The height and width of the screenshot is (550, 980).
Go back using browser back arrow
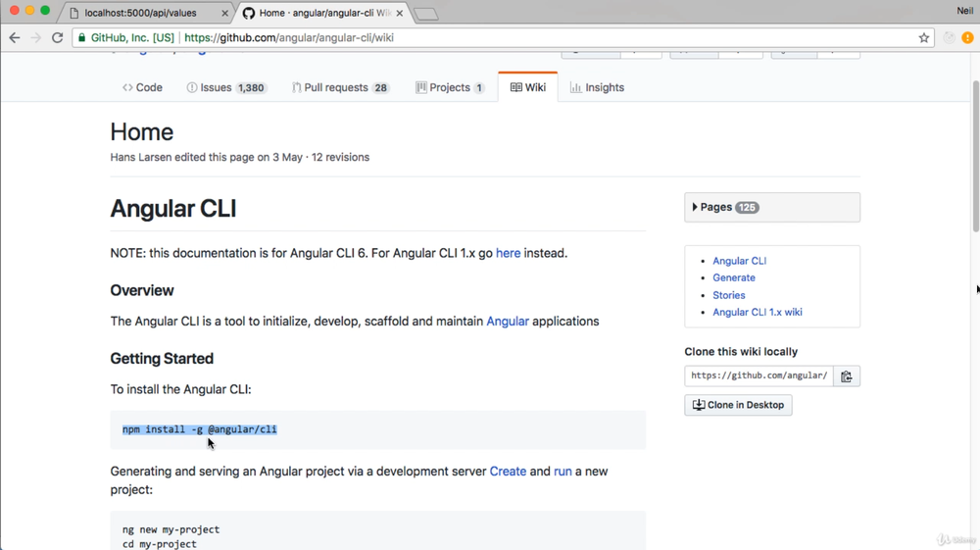pos(15,37)
